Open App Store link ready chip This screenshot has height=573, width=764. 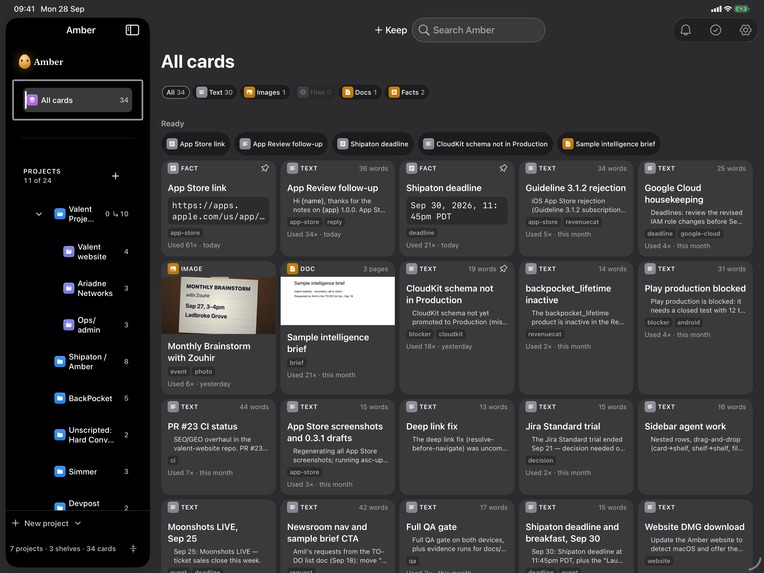(x=196, y=144)
